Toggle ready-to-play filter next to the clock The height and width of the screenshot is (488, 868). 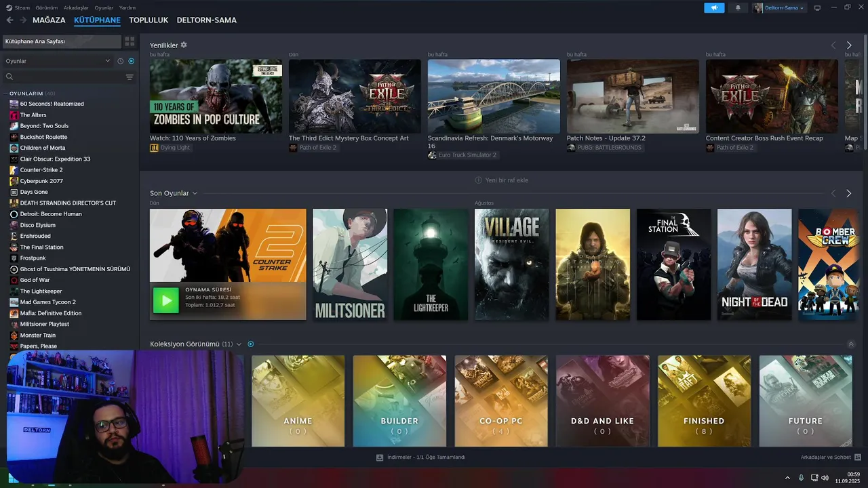point(132,61)
